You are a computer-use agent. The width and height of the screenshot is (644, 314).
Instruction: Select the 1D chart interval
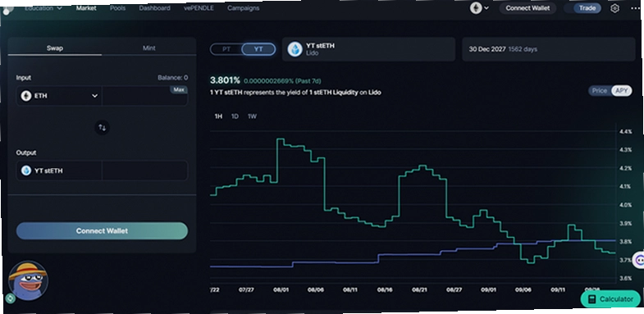coord(235,116)
